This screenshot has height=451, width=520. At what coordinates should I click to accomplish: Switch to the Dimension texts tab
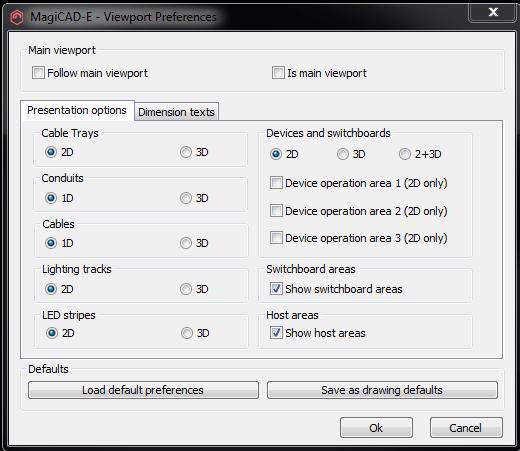click(176, 112)
